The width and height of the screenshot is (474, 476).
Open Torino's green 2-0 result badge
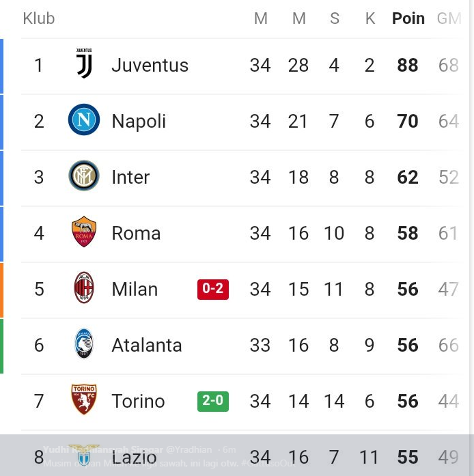point(213,402)
